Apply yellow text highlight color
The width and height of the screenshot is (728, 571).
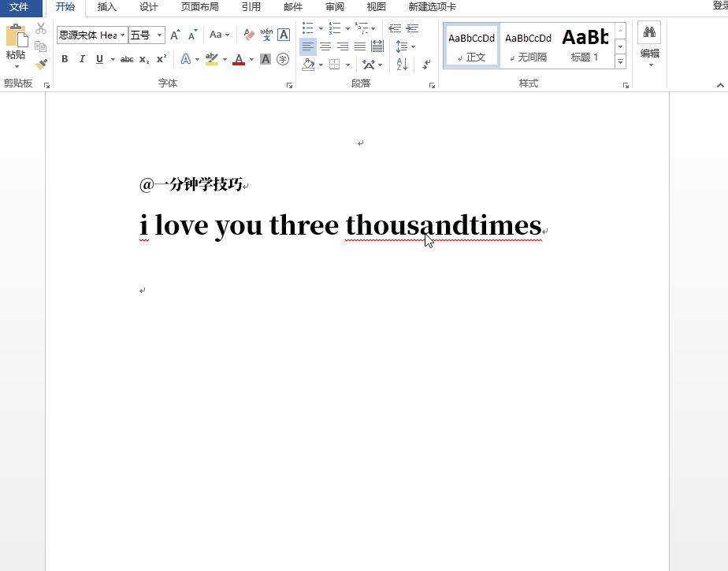[x=212, y=59]
